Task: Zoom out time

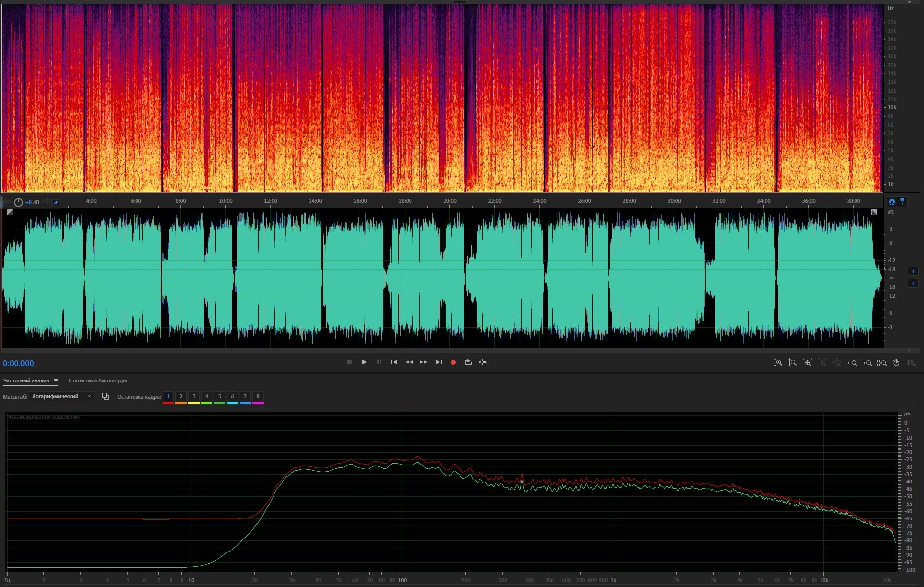Action: 822,363
